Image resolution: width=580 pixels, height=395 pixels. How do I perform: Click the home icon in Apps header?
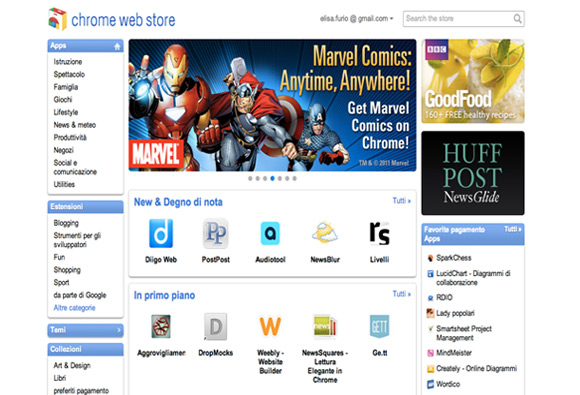(117, 46)
